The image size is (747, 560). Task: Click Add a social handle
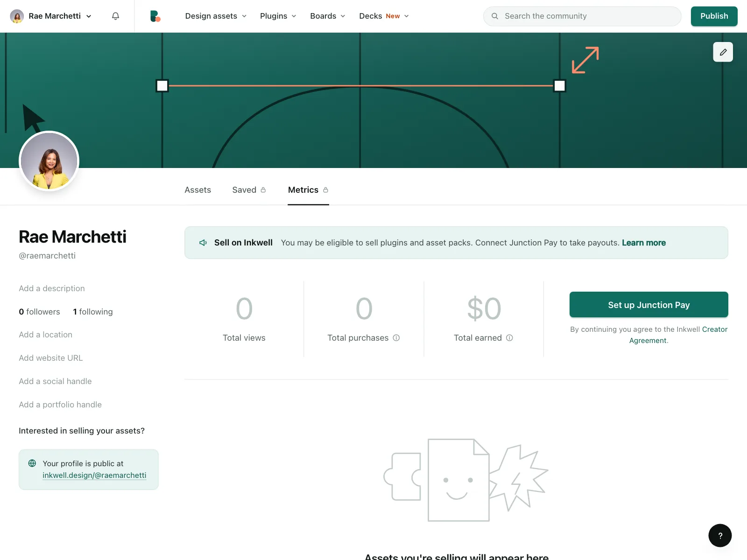click(55, 381)
